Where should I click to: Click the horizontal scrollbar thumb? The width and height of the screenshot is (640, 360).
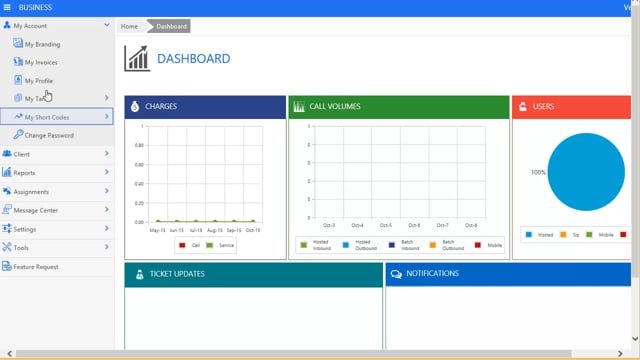(x=293, y=353)
